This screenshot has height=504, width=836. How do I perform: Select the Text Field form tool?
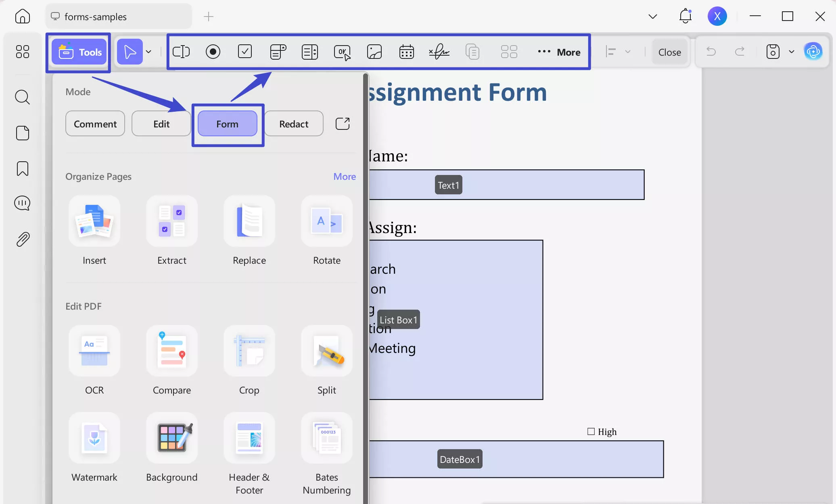tap(181, 52)
